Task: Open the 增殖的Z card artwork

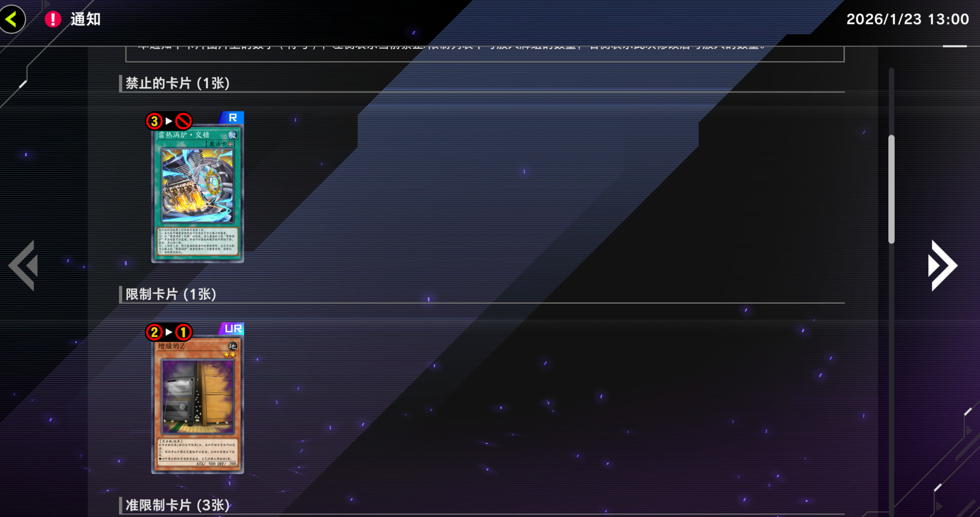Action: point(197,397)
